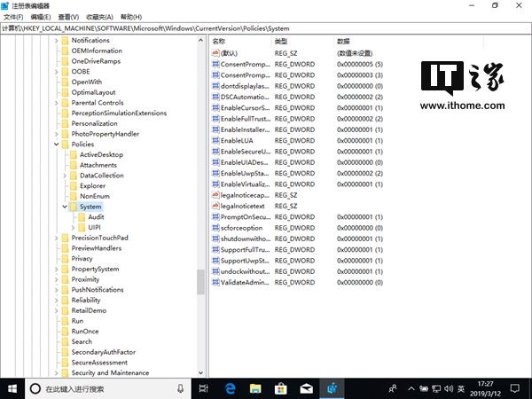Viewport: 532px width, 399px height.
Task: Select the PerceptionSimulationExtensions key
Action: [119, 113]
